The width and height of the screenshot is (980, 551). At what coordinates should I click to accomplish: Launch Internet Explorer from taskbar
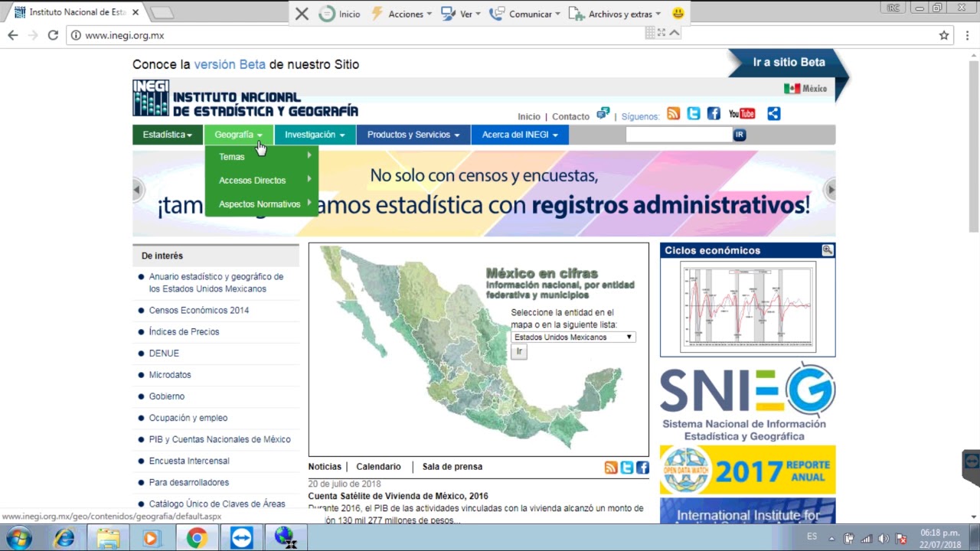pos(64,538)
